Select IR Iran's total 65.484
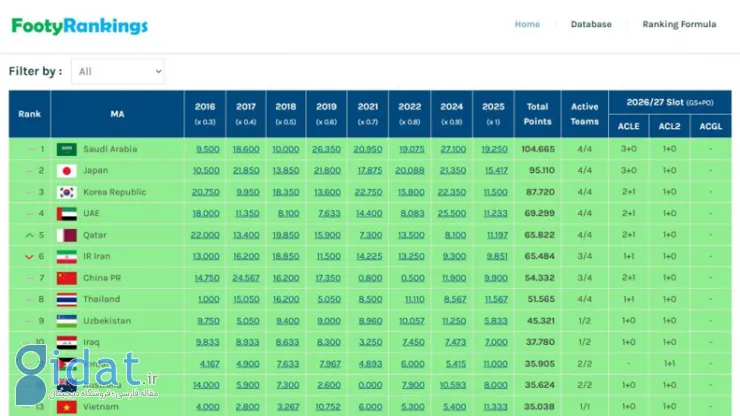740x416 pixels. 539,256
